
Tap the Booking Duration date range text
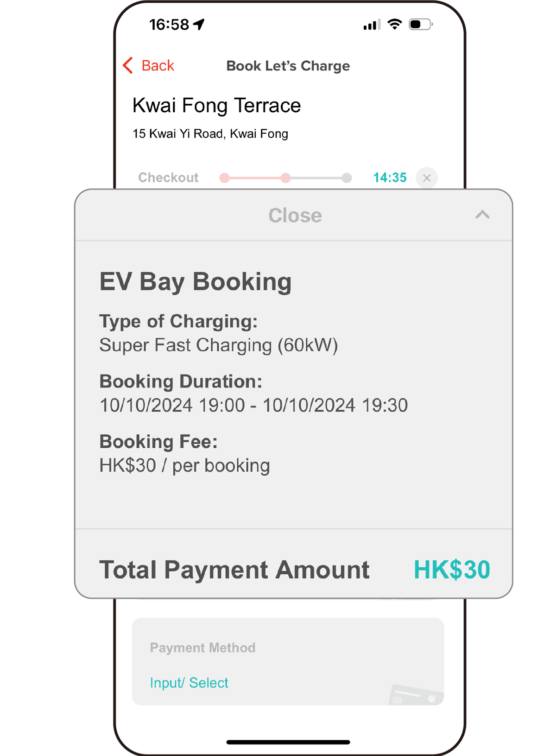pyautogui.click(x=253, y=405)
